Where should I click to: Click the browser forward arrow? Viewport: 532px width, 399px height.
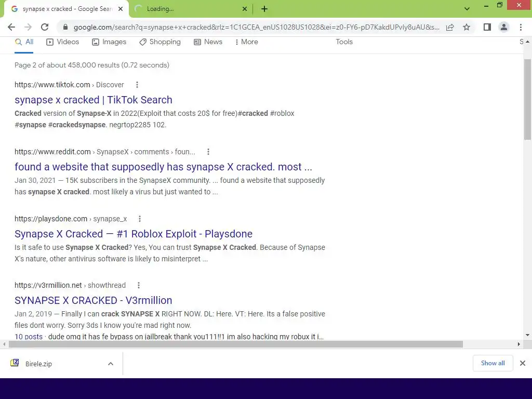(28, 27)
